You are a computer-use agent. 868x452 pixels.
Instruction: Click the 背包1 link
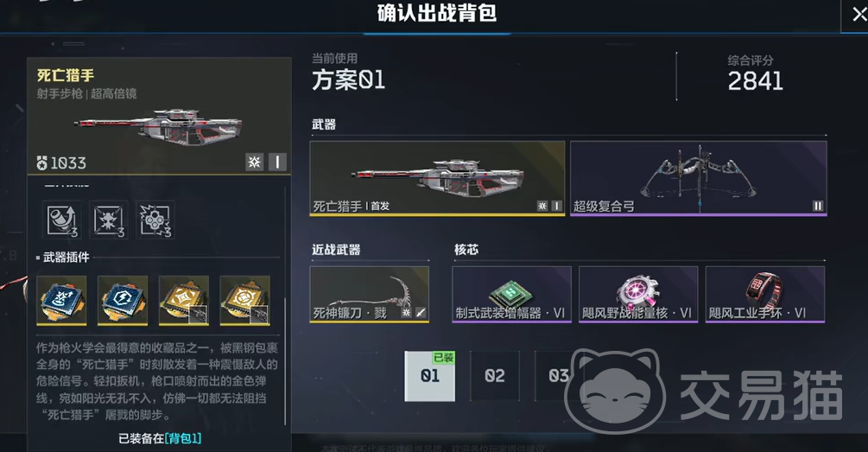[x=183, y=439]
